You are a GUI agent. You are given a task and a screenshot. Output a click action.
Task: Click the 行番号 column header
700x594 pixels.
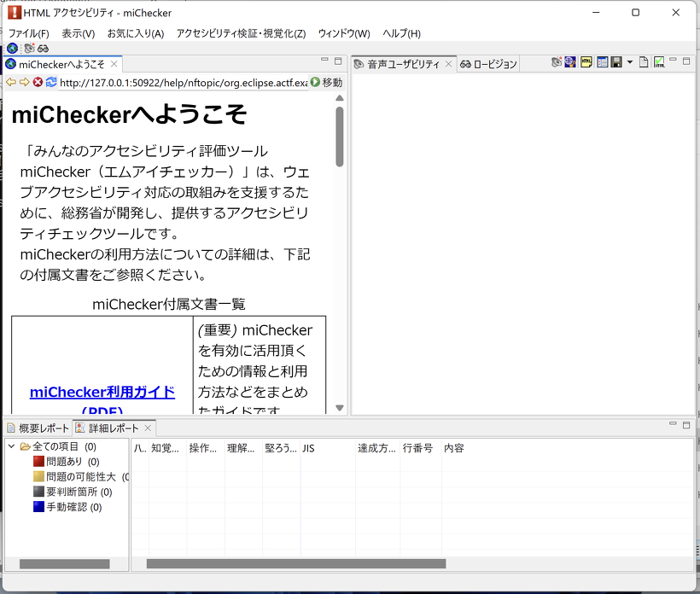click(421, 448)
